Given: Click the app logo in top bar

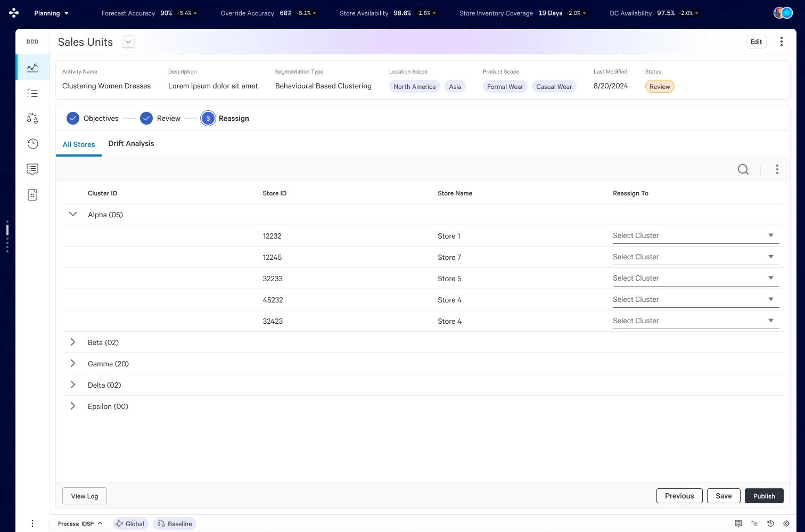Looking at the screenshot, I should point(14,13).
